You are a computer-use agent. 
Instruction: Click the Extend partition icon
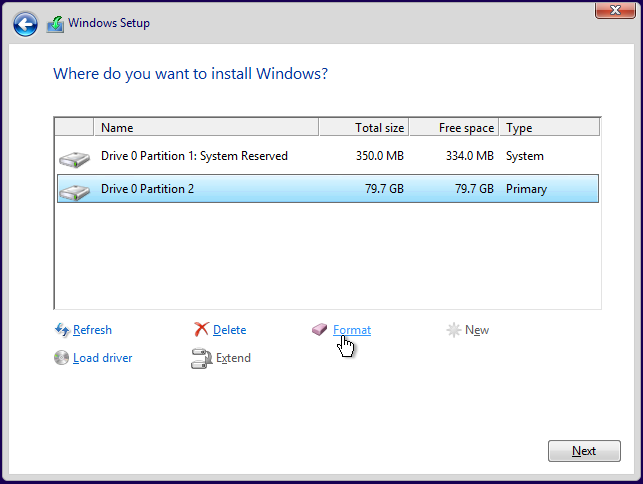click(x=201, y=358)
